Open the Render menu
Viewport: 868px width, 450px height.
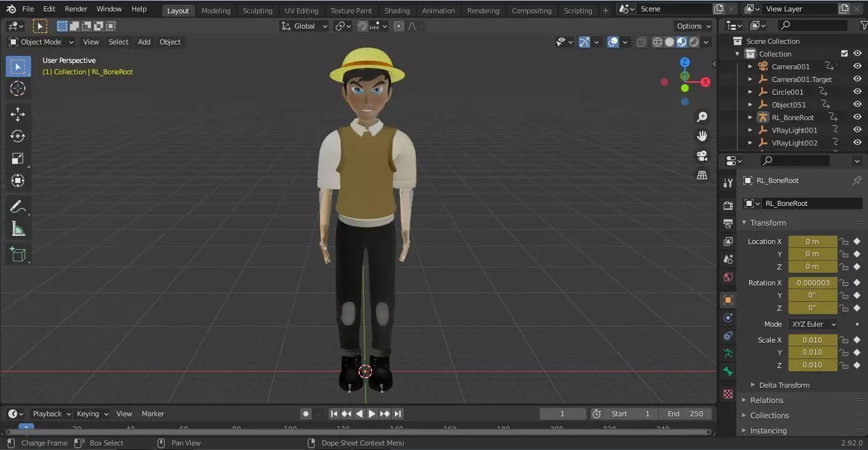(76, 9)
